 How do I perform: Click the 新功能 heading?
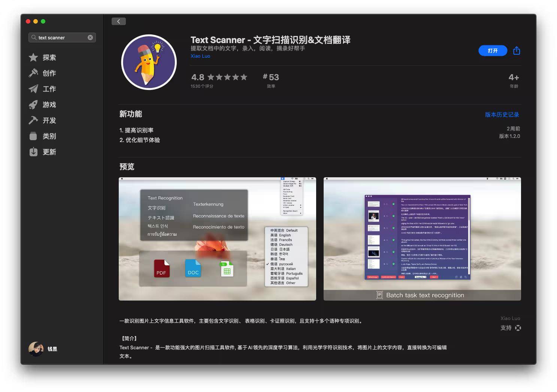131,114
